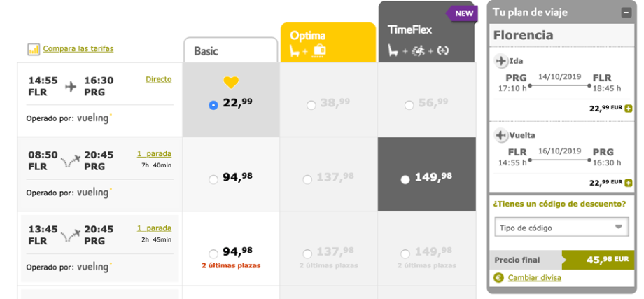
Task: Click the bar chart compare fares icon
Action: (34, 49)
